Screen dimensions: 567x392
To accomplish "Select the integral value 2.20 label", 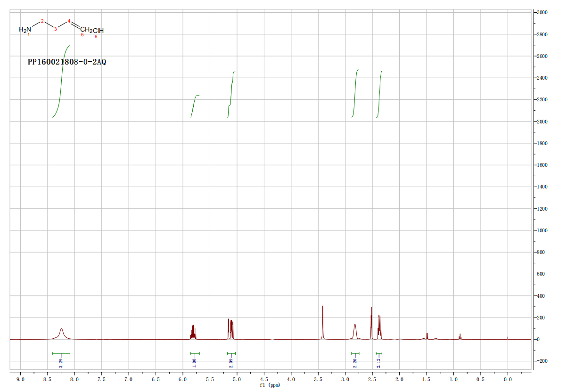I will click(355, 363).
